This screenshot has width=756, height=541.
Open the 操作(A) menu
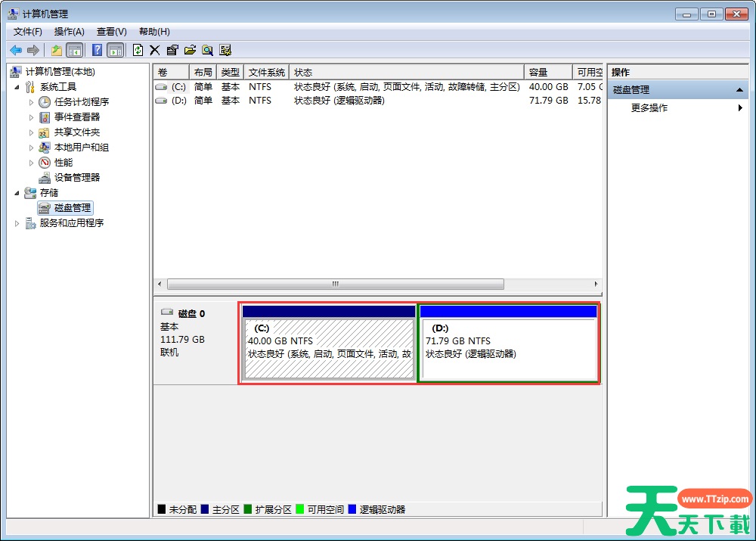point(69,32)
